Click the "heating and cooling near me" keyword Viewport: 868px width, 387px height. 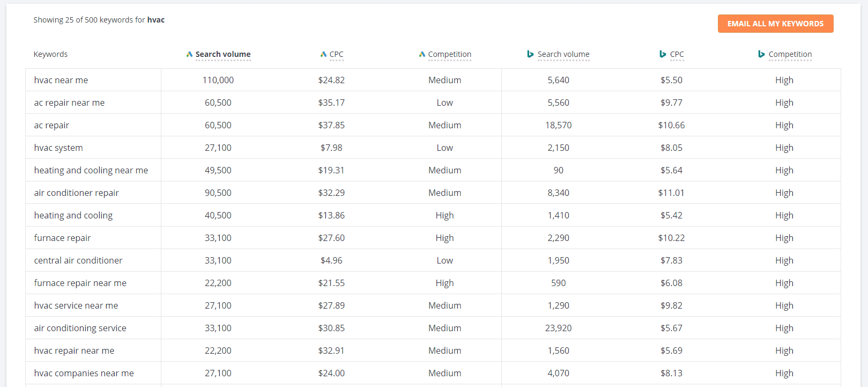pyautogui.click(x=91, y=170)
